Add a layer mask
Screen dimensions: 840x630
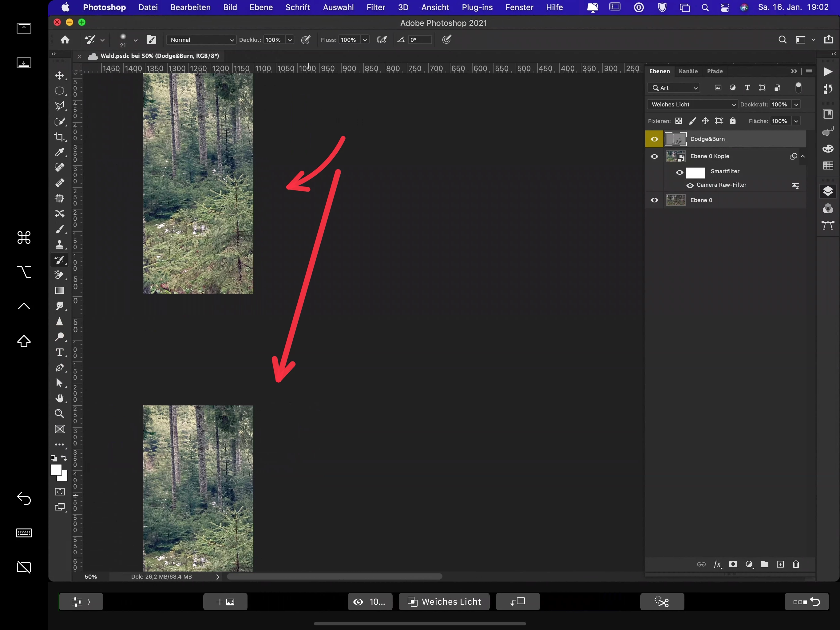(733, 564)
